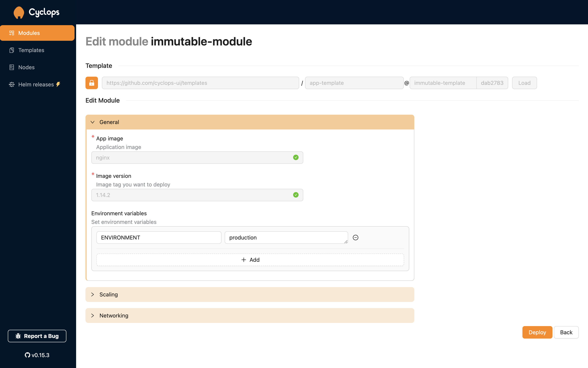Select the Nodes sidebar icon
Image resolution: width=588 pixels, height=368 pixels.
point(12,67)
